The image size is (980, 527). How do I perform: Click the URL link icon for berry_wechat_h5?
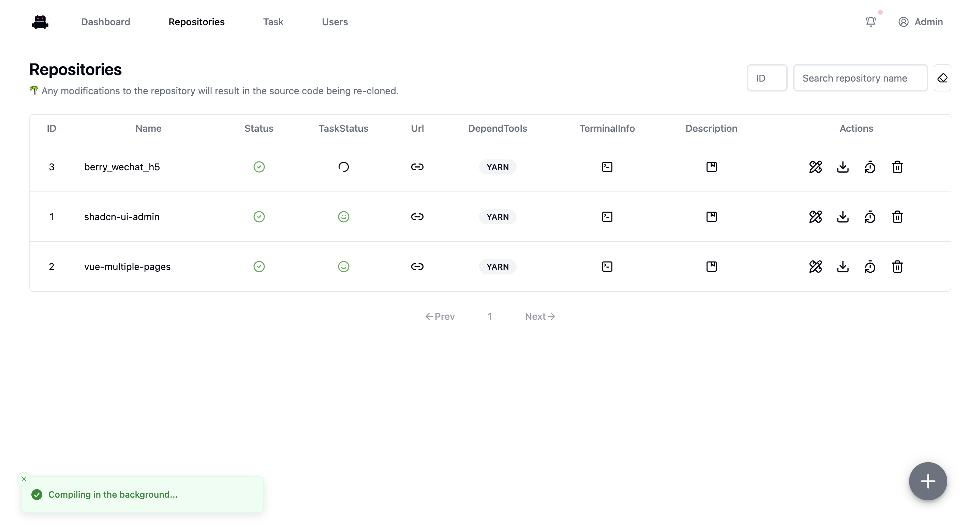click(x=417, y=167)
